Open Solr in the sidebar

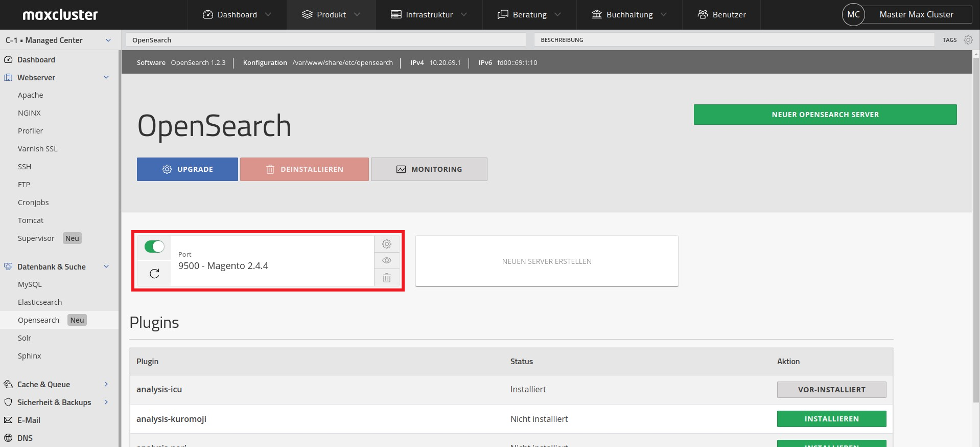point(25,339)
